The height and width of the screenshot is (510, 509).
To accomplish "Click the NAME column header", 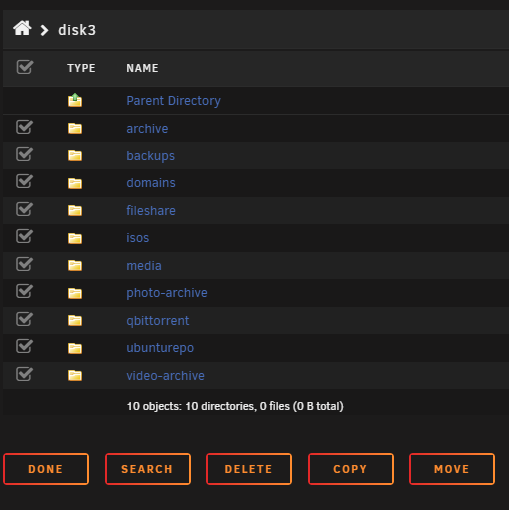I will pyautogui.click(x=142, y=68).
